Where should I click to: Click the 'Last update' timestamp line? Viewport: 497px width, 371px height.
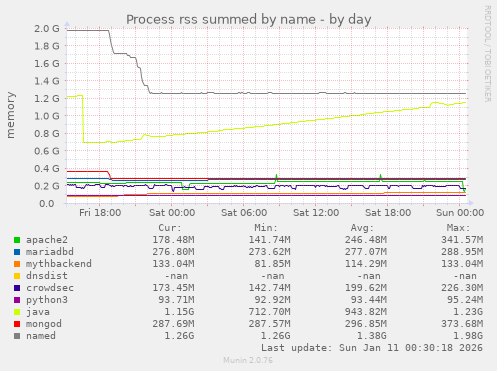click(372, 348)
